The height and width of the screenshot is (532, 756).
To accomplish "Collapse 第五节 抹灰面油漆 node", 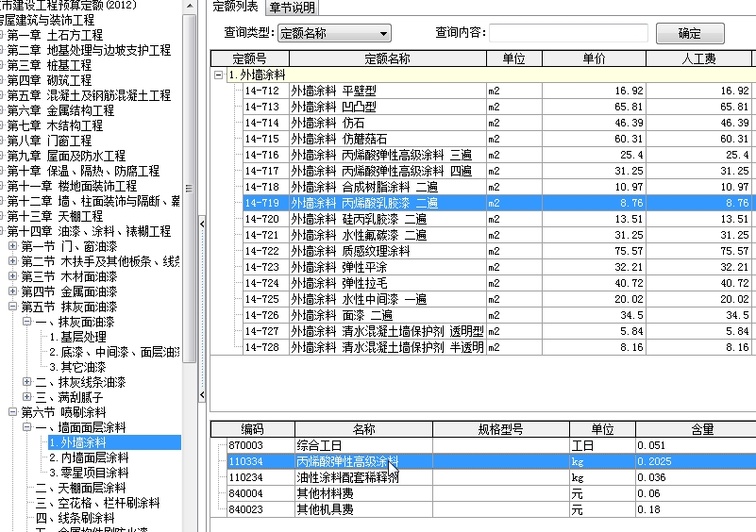I will 13,307.
